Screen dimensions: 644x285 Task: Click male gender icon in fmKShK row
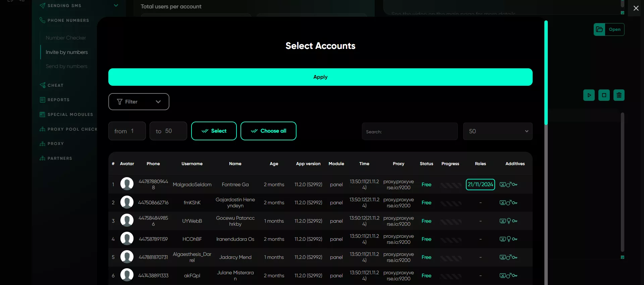[509, 202]
